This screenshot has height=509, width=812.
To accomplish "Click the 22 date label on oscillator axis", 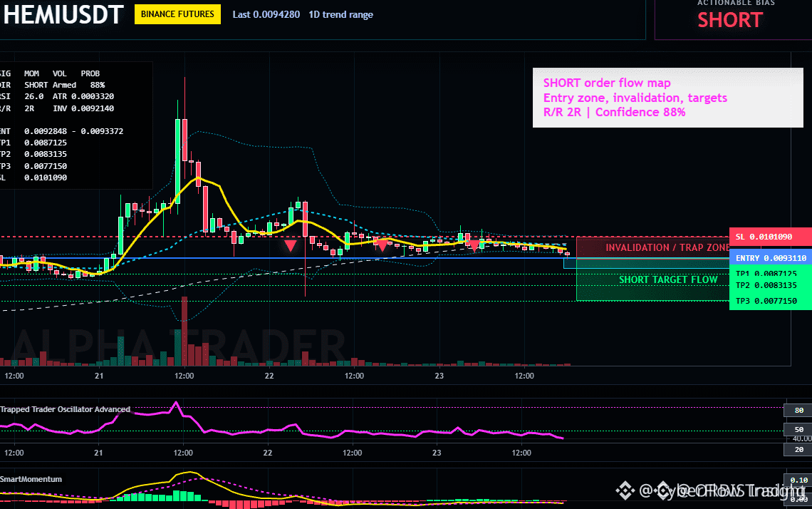I will [267, 453].
